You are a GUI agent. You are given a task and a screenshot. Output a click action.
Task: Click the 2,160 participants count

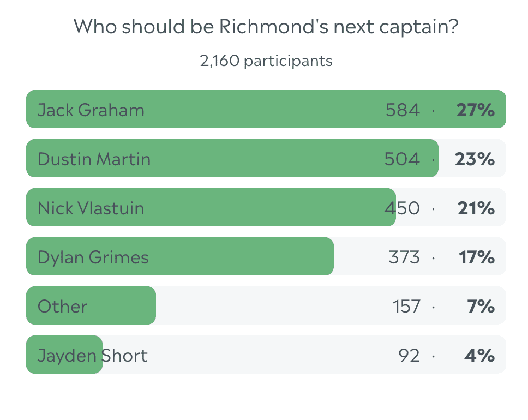266,61
